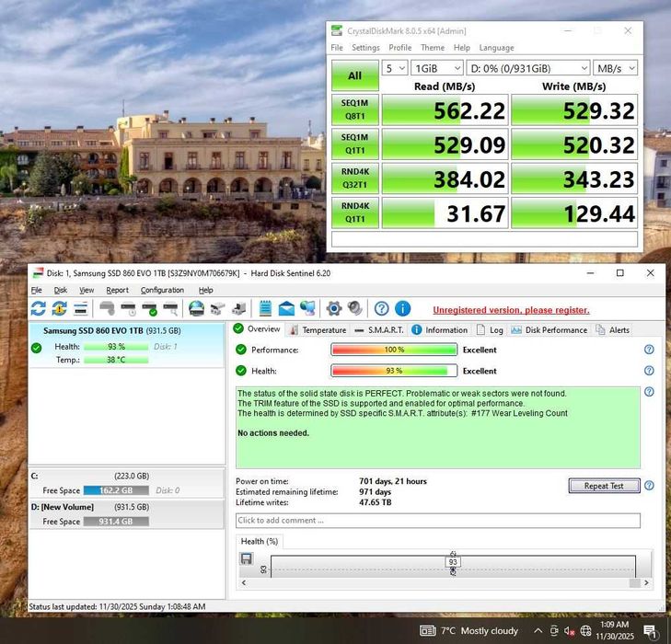Image resolution: width=671 pixels, height=644 pixels.
Task: Run the SEQ1M Q8T1 test button
Action: [x=354, y=109]
